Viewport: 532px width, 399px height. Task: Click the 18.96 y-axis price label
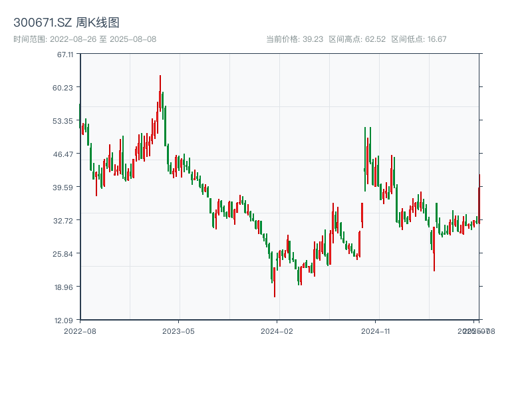click(x=65, y=287)
